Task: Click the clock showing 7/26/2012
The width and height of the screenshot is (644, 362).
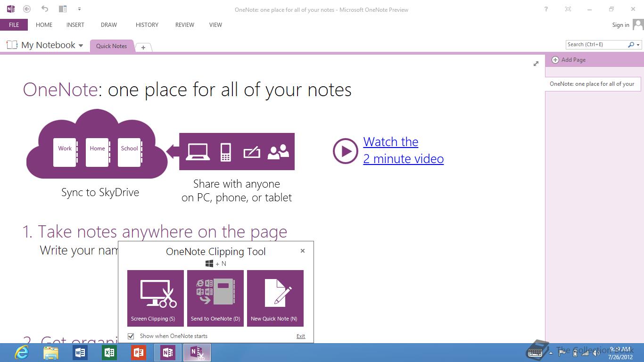Action: 620,353
